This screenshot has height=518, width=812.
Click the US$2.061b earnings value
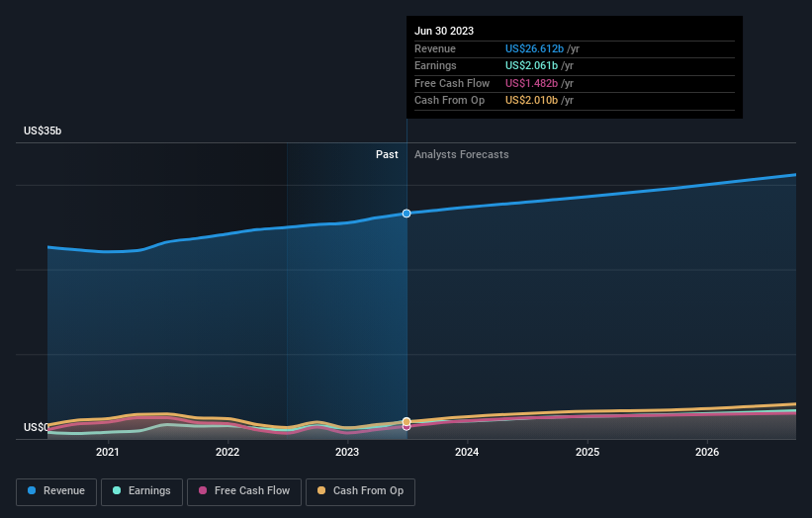click(x=531, y=65)
